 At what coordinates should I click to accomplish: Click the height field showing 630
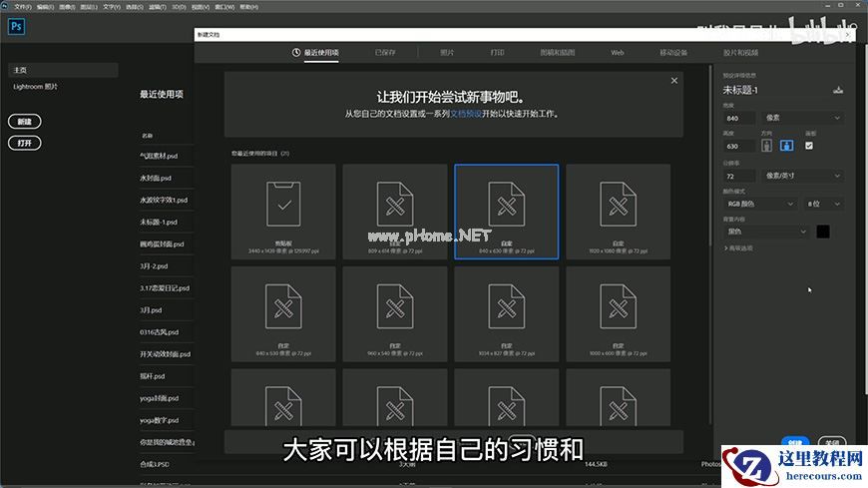pyautogui.click(x=739, y=147)
